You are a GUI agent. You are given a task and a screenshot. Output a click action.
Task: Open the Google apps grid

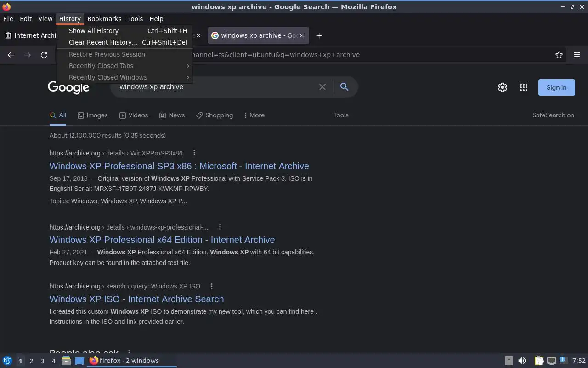coord(524,87)
